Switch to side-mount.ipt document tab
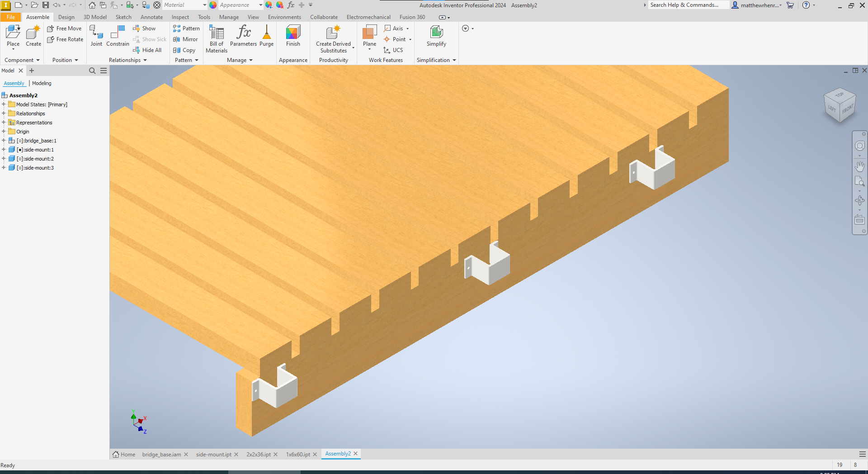Image resolution: width=868 pixels, height=474 pixels. pyautogui.click(x=213, y=455)
